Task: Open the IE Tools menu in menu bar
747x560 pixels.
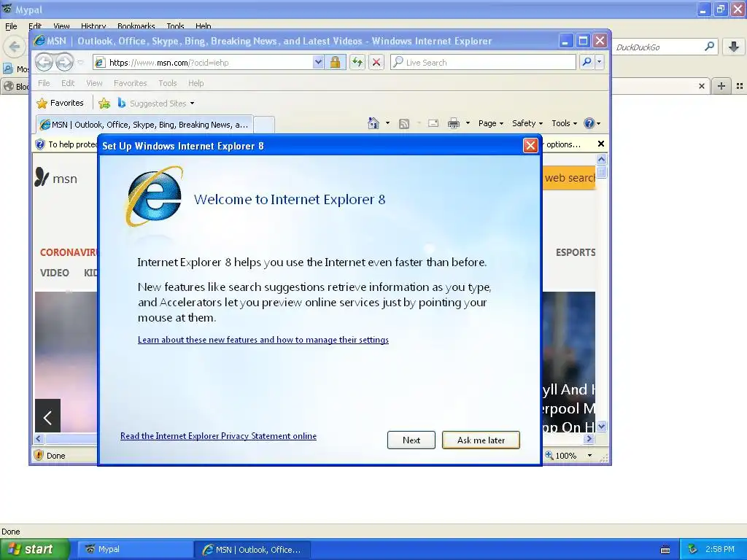Action: (x=168, y=83)
